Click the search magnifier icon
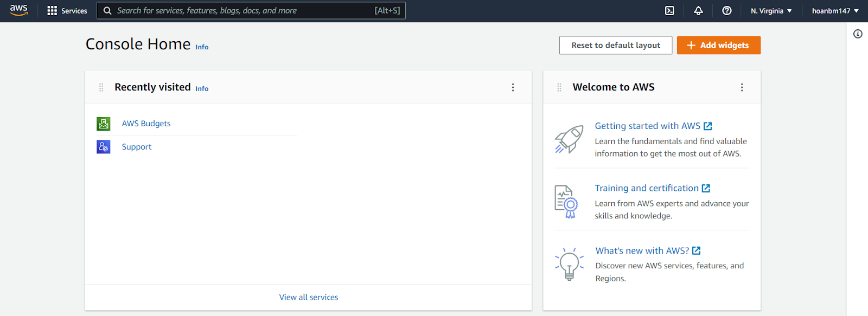The width and height of the screenshot is (868, 316). pos(107,11)
